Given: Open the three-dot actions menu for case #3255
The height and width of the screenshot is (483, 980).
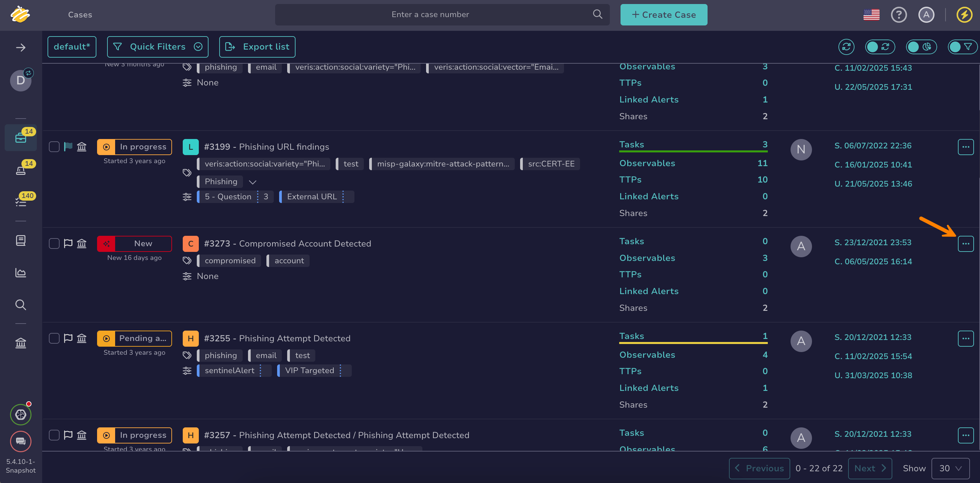Looking at the screenshot, I should (966, 339).
